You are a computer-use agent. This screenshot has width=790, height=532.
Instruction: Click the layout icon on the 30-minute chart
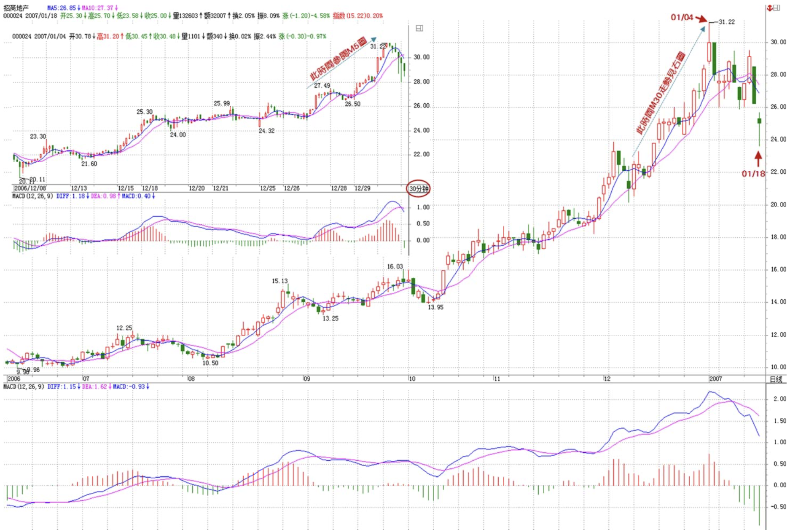click(419, 28)
